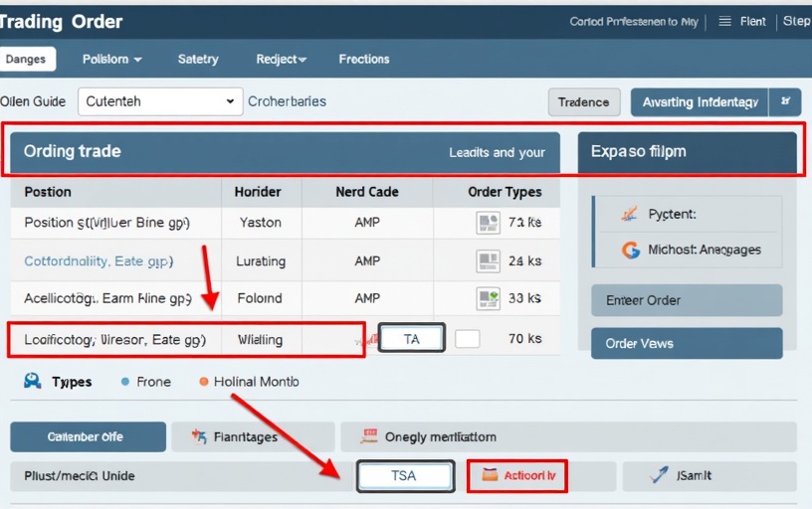Click the TSA input field
Viewport: 812px width, 509px height.
coord(404,476)
